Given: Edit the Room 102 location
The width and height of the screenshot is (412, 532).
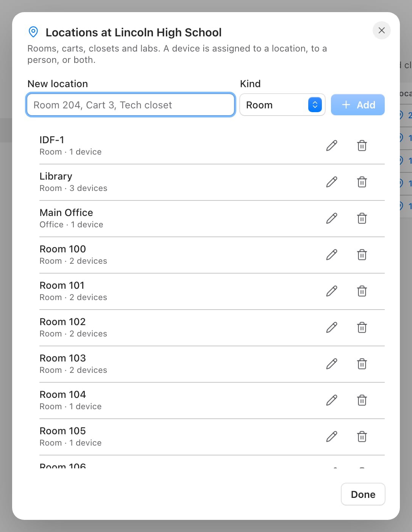Looking at the screenshot, I should tap(332, 327).
